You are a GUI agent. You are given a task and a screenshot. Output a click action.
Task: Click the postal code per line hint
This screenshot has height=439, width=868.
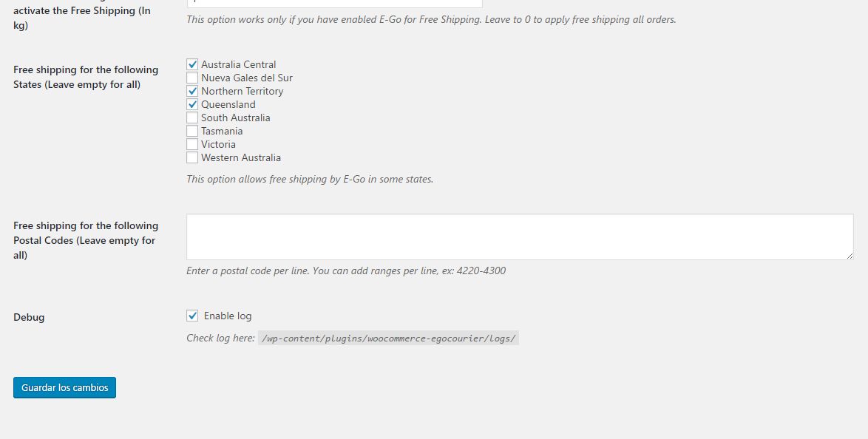(x=346, y=270)
